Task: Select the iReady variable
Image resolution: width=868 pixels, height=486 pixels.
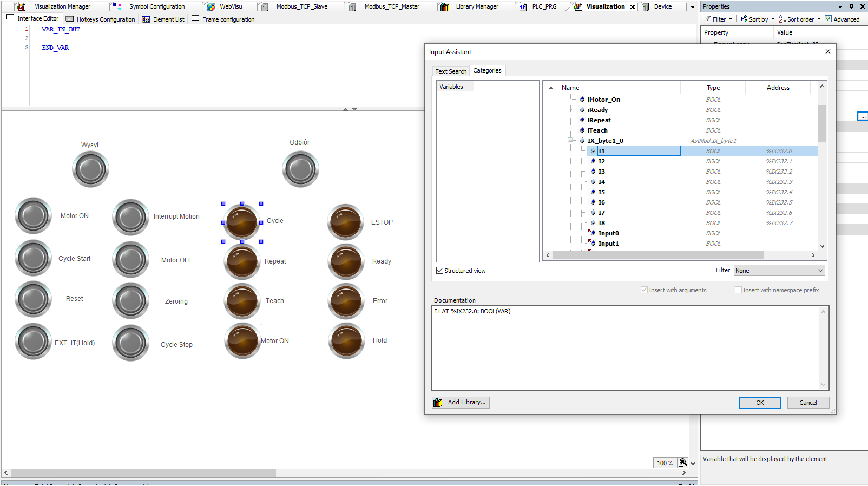Action: point(597,110)
